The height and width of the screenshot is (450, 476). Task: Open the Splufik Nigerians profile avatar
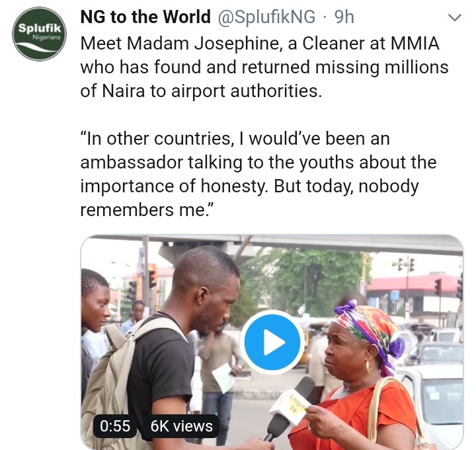(39, 34)
